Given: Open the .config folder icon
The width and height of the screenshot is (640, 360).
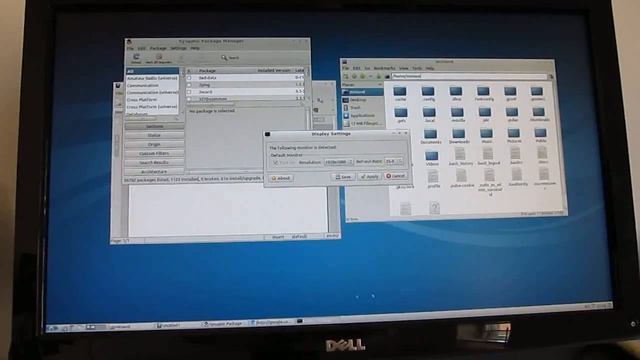Looking at the screenshot, I should [428, 91].
